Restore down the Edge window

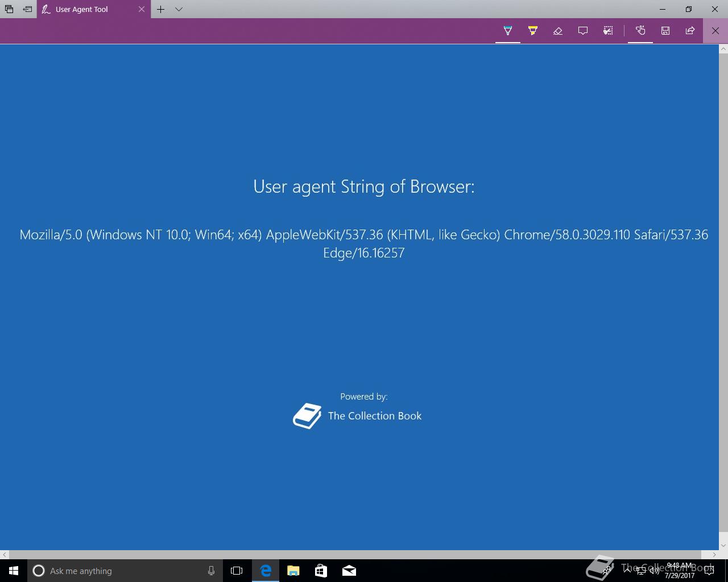click(x=689, y=9)
